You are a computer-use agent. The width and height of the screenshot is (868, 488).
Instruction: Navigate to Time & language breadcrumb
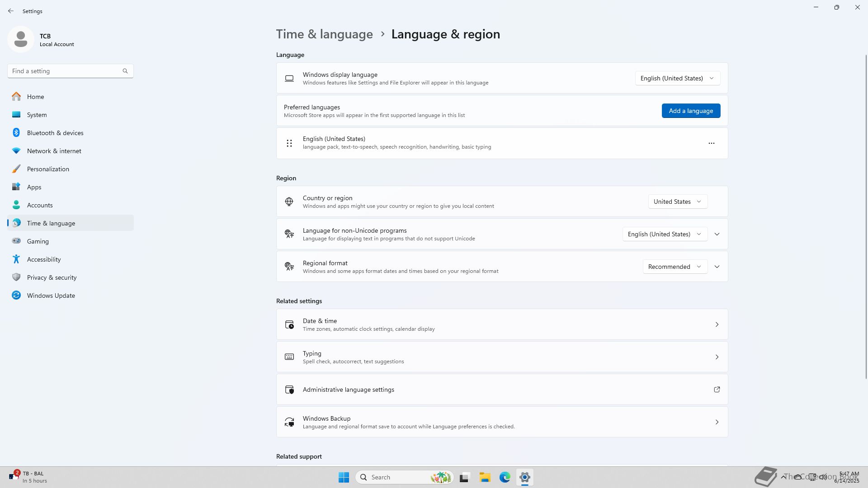[x=324, y=34]
